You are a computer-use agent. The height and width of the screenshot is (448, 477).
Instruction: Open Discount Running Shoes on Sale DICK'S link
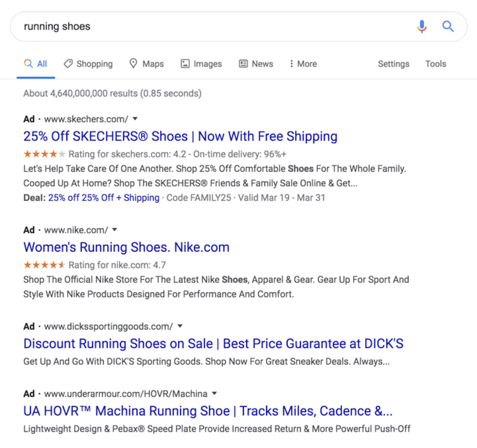click(x=213, y=344)
